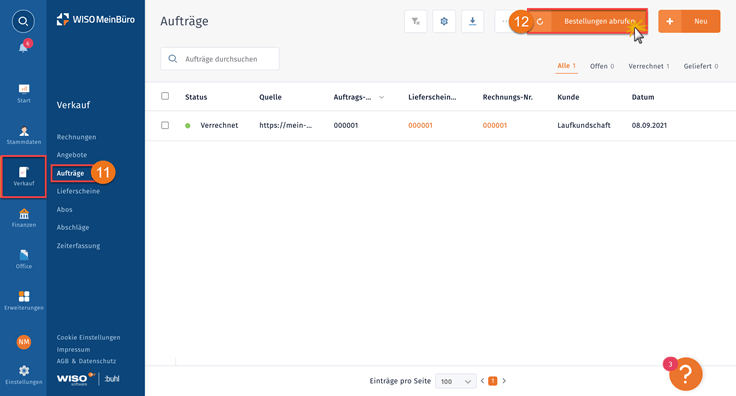736x396 pixels.
Task: Go to Start section
Action: [23, 93]
